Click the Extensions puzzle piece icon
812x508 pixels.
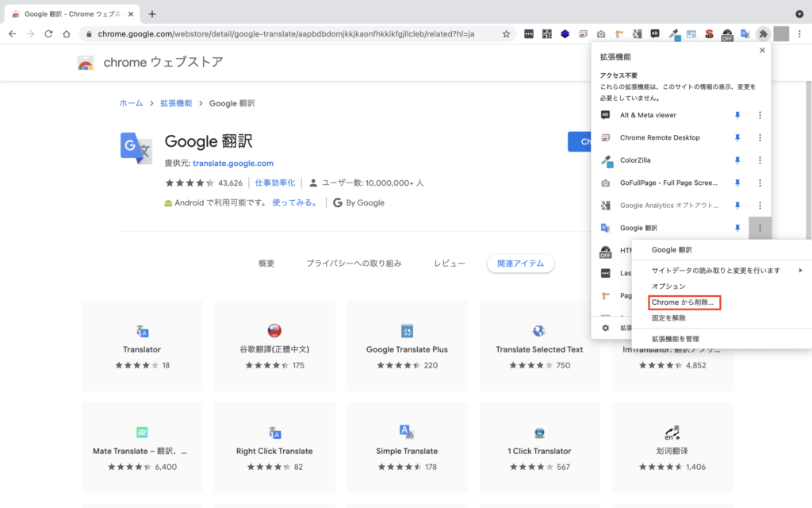(x=764, y=34)
